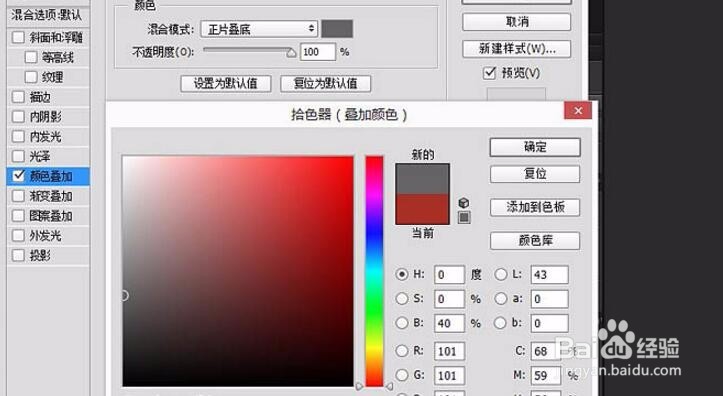Screen dimensions: 723x396
Task: Select the L lightness radio button
Action: (501, 274)
